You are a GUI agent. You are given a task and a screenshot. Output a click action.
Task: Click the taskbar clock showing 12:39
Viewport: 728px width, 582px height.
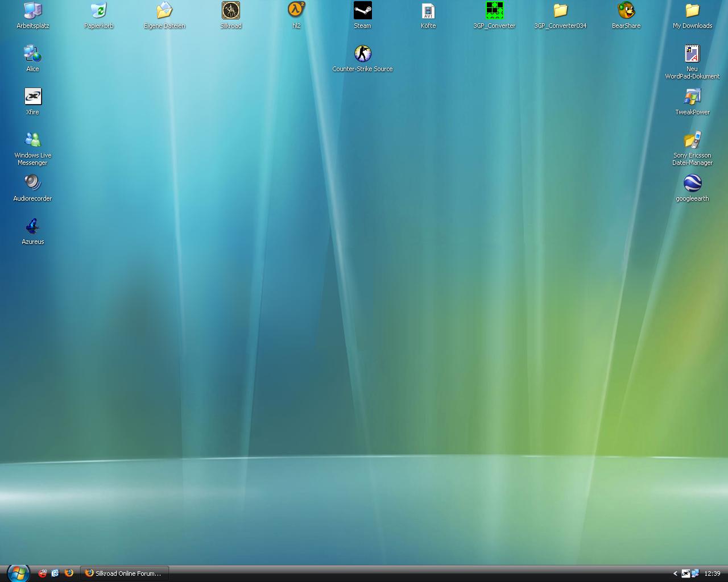pos(712,573)
